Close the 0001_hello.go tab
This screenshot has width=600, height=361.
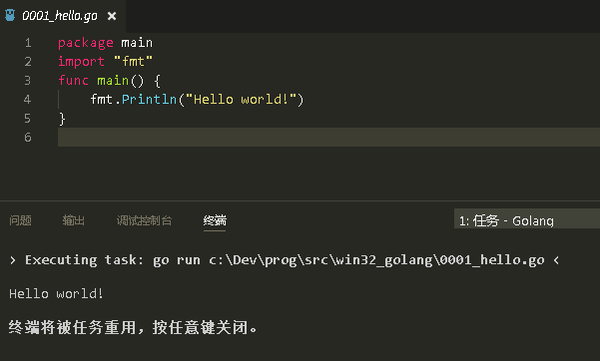click(x=112, y=16)
